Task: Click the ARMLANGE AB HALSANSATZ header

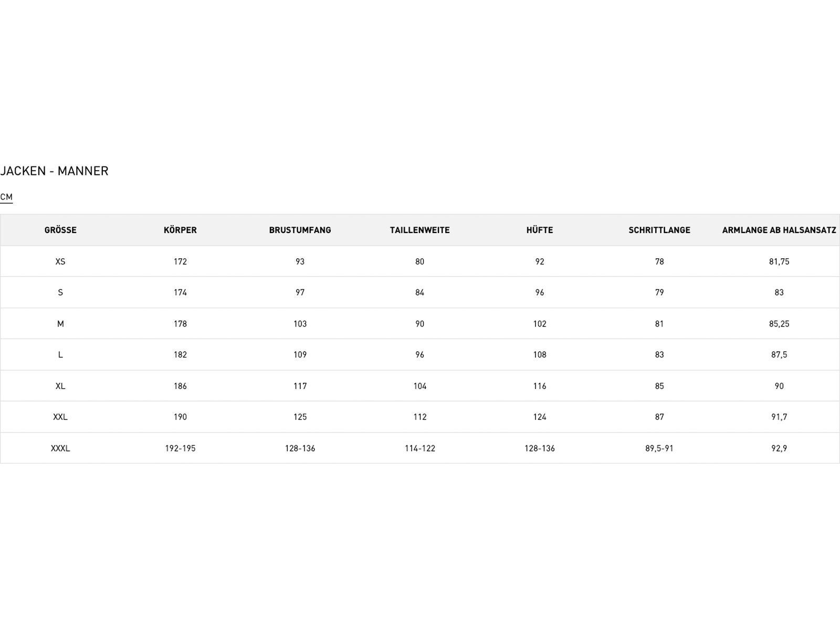Action: pyautogui.click(x=779, y=230)
